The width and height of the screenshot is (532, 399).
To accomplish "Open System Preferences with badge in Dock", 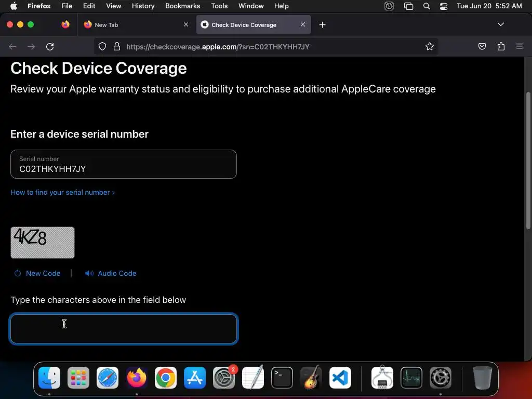I will pos(224,378).
